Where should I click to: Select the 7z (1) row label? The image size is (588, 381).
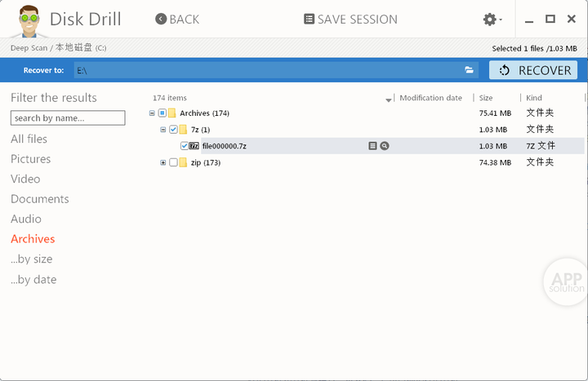pyautogui.click(x=200, y=130)
